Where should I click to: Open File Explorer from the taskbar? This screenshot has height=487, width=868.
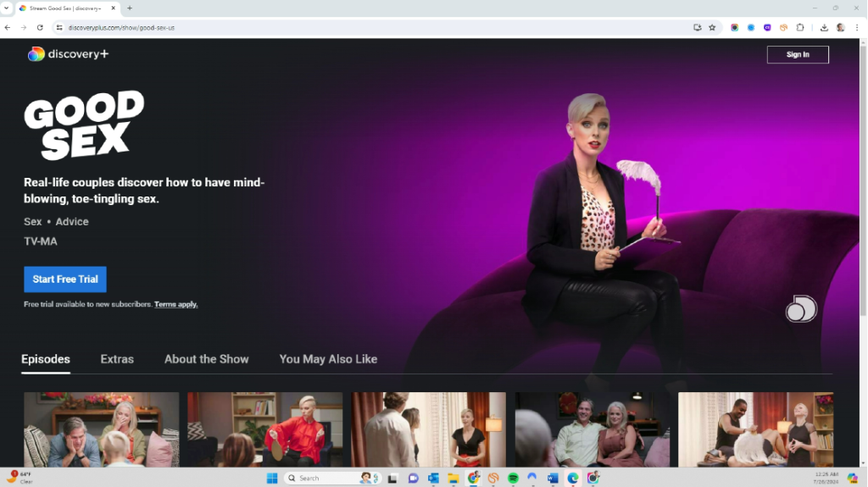pos(453,478)
